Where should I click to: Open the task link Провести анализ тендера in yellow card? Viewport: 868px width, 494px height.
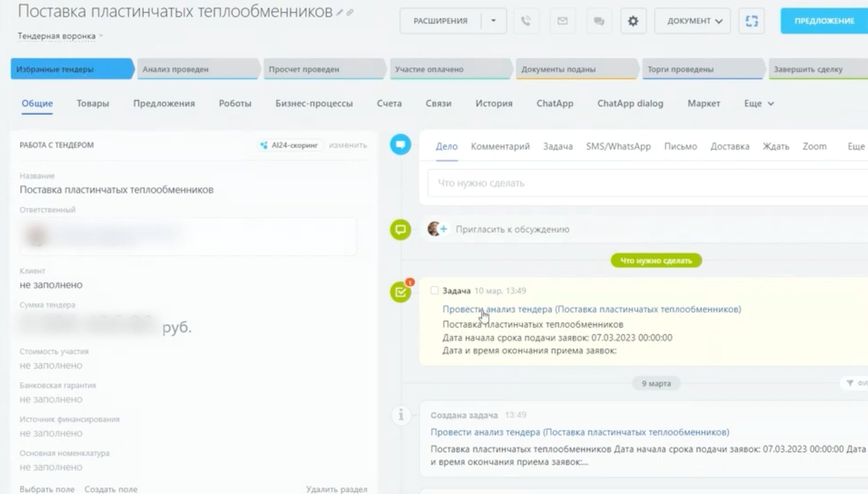point(592,309)
